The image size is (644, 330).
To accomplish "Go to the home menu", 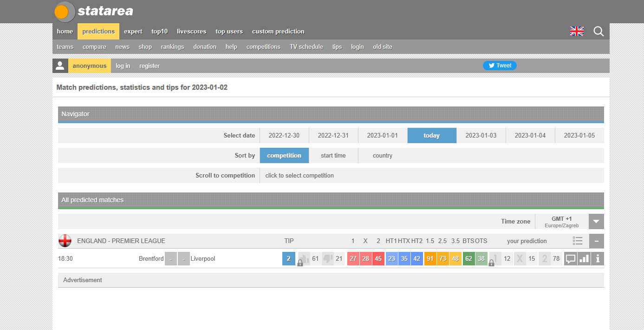I will 65,31.
